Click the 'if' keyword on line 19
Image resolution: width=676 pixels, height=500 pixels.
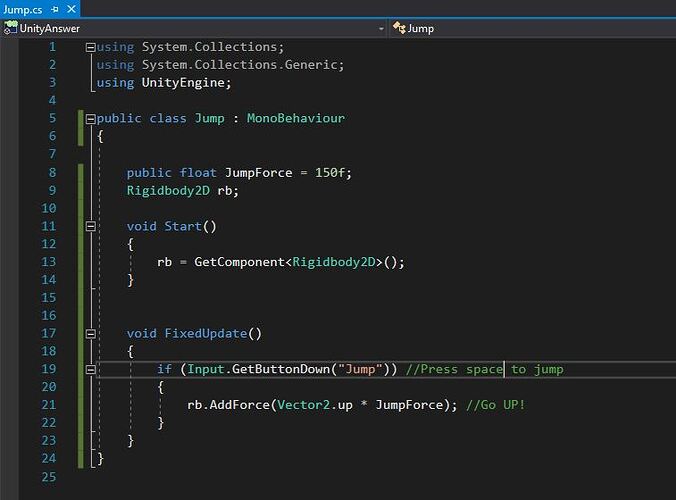pos(164,369)
